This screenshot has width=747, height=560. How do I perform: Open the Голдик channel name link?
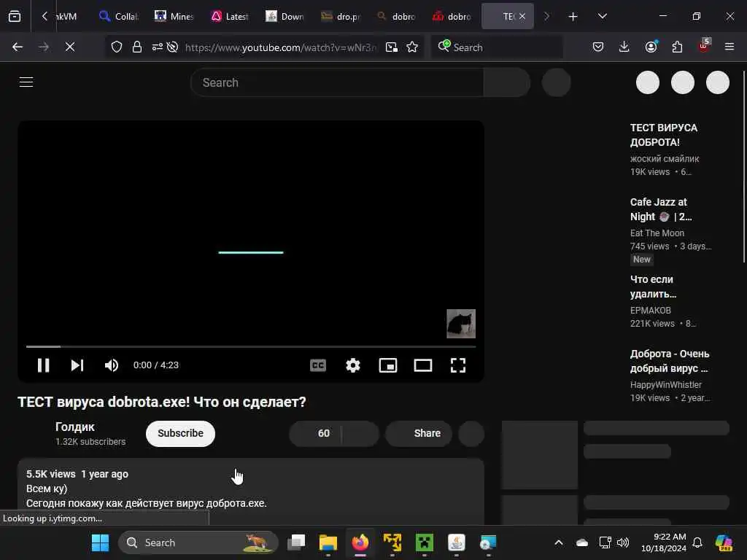tap(75, 427)
